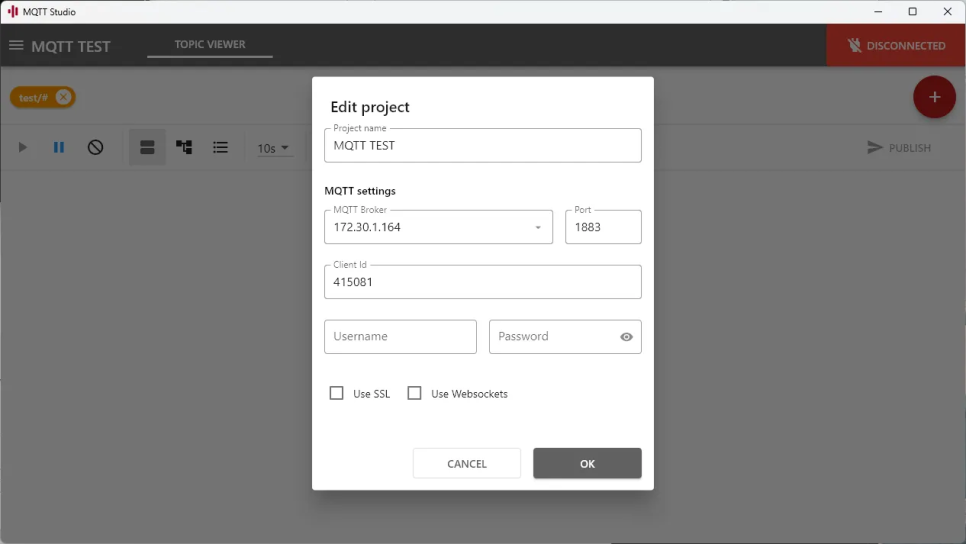The height and width of the screenshot is (544, 966).
Task: Confirm the project edits with OK
Action: click(x=587, y=463)
